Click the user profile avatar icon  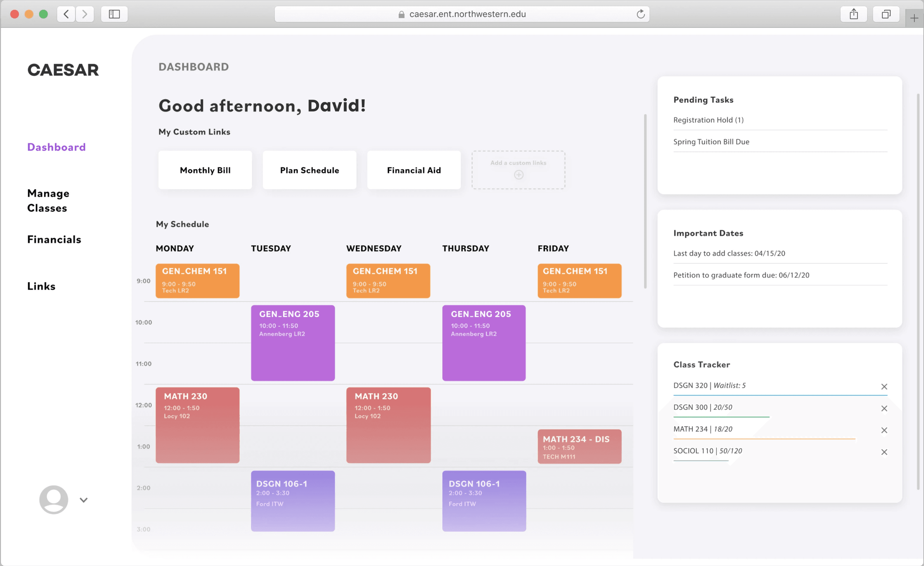54,499
